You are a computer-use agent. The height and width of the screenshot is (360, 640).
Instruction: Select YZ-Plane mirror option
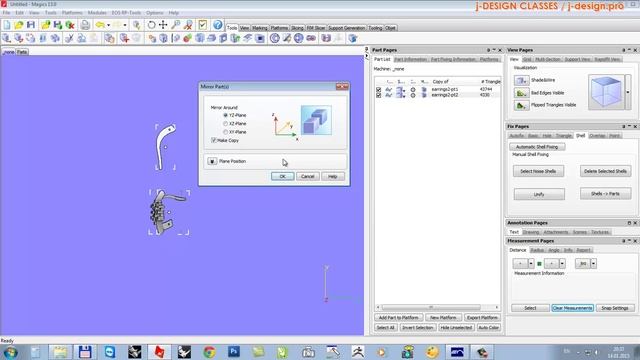click(x=225, y=115)
